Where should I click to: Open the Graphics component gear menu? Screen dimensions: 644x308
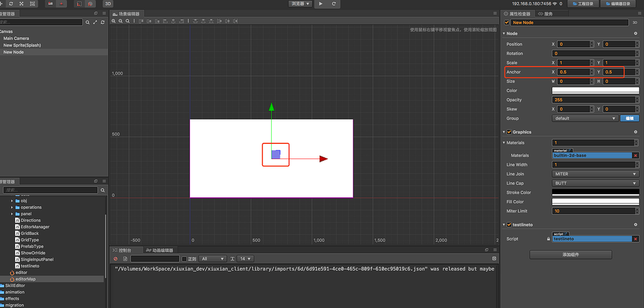[x=636, y=132]
